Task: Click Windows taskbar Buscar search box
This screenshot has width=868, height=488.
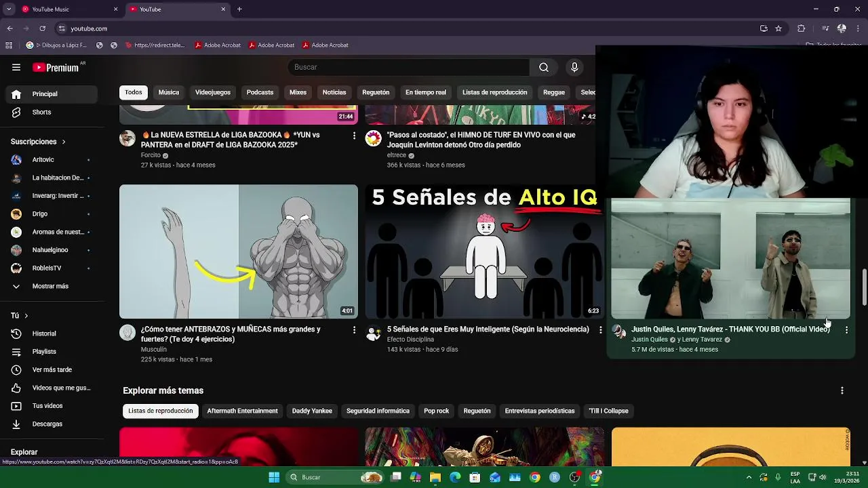Action: (335, 477)
